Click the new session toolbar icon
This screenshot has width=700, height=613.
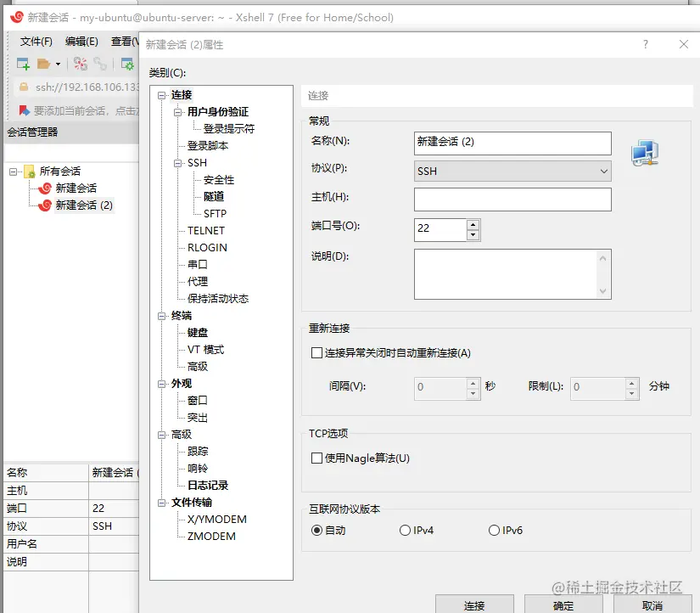pyautogui.click(x=23, y=64)
